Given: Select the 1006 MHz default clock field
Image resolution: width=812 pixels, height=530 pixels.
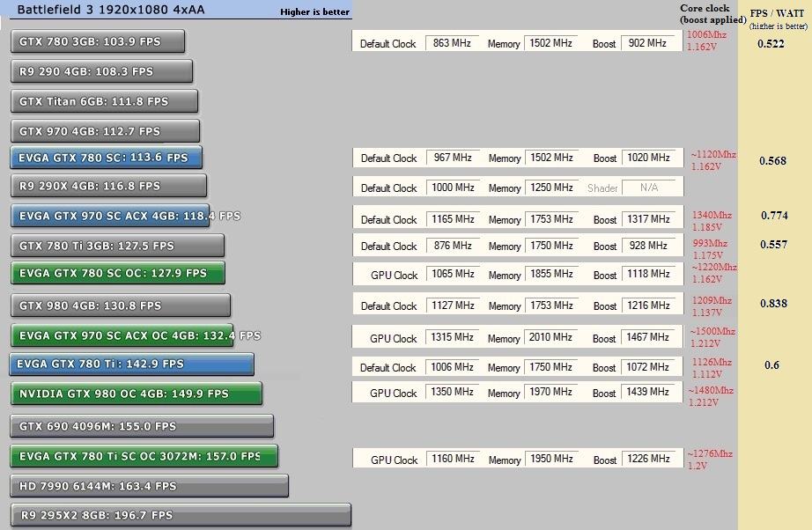Looking at the screenshot, I should 452,367.
